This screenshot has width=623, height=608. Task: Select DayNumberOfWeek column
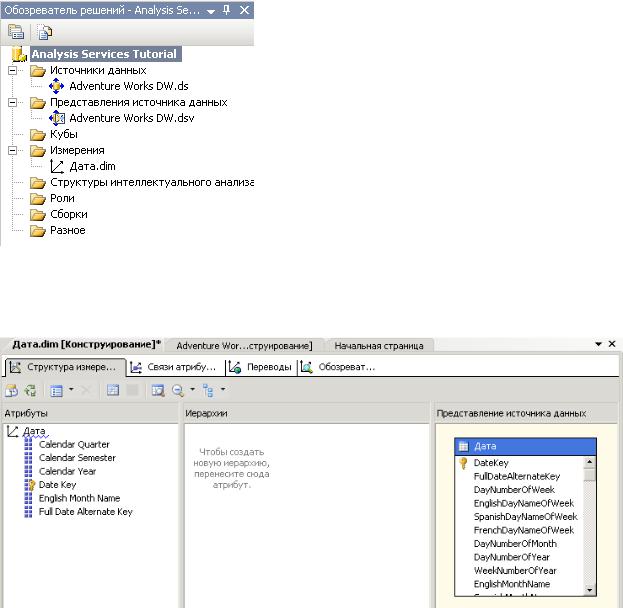514,490
